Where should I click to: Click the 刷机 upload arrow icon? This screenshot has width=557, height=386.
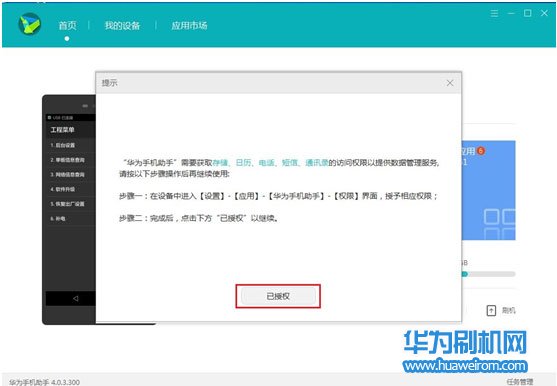[x=491, y=311]
